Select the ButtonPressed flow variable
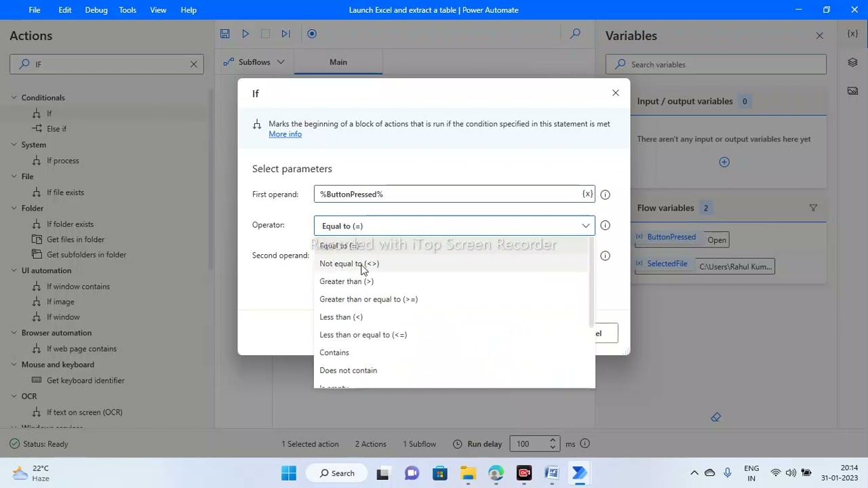The height and width of the screenshot is (488, 868). [671, 237]
